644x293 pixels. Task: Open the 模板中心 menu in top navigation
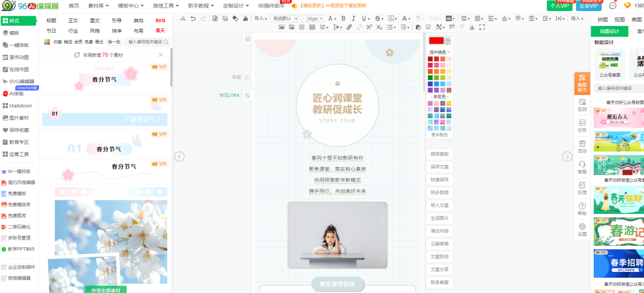pos(131,6)
